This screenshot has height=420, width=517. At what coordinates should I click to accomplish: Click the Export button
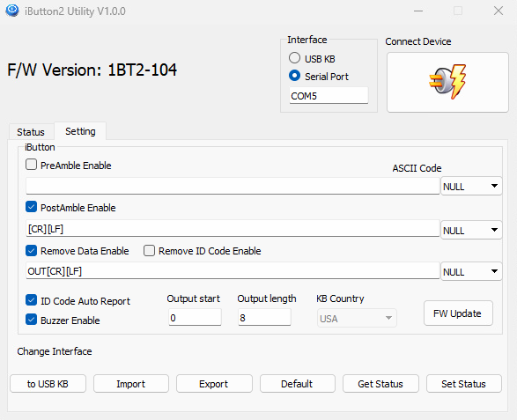214,384
